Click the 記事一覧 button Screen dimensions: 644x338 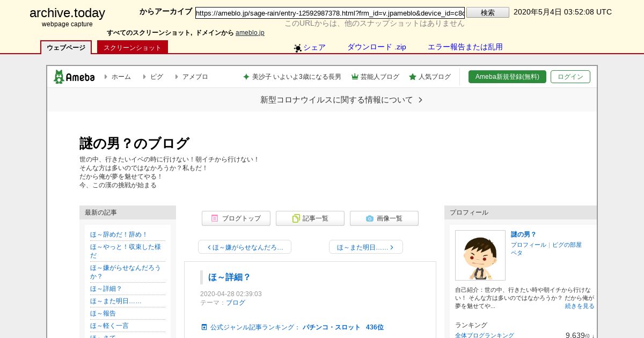point(310,218)
